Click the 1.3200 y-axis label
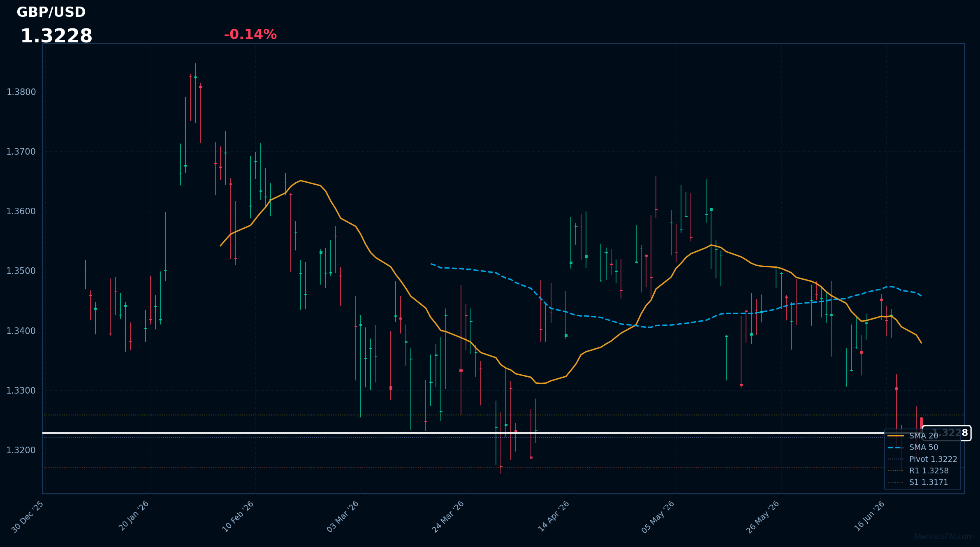 [21, 450]
